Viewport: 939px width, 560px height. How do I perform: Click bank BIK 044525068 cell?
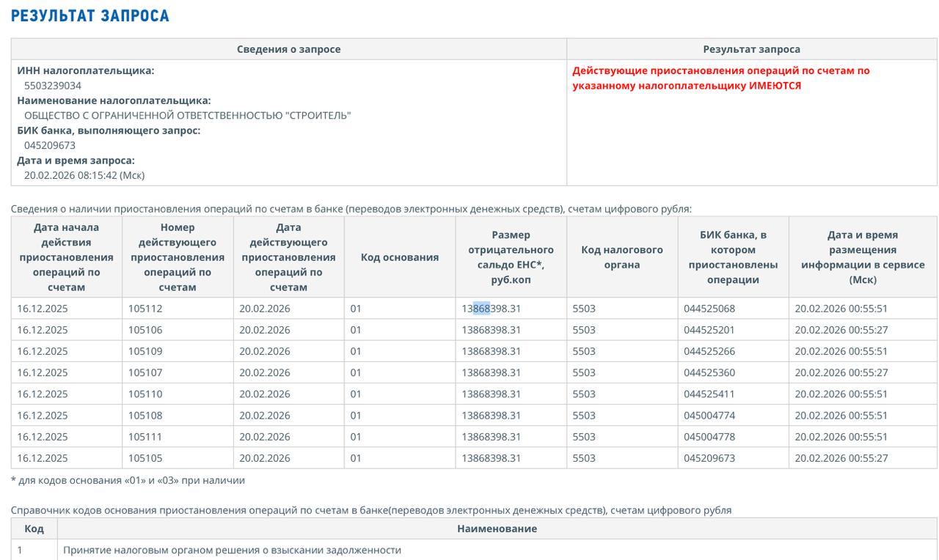pyautogui.click(x=709, y=309)
